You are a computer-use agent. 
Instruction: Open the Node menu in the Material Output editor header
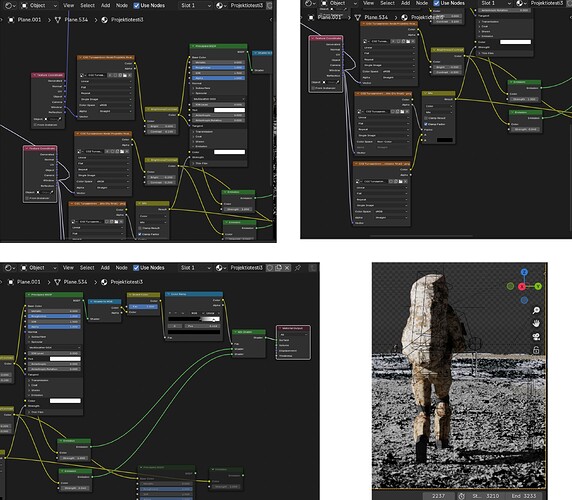[121, 268]
